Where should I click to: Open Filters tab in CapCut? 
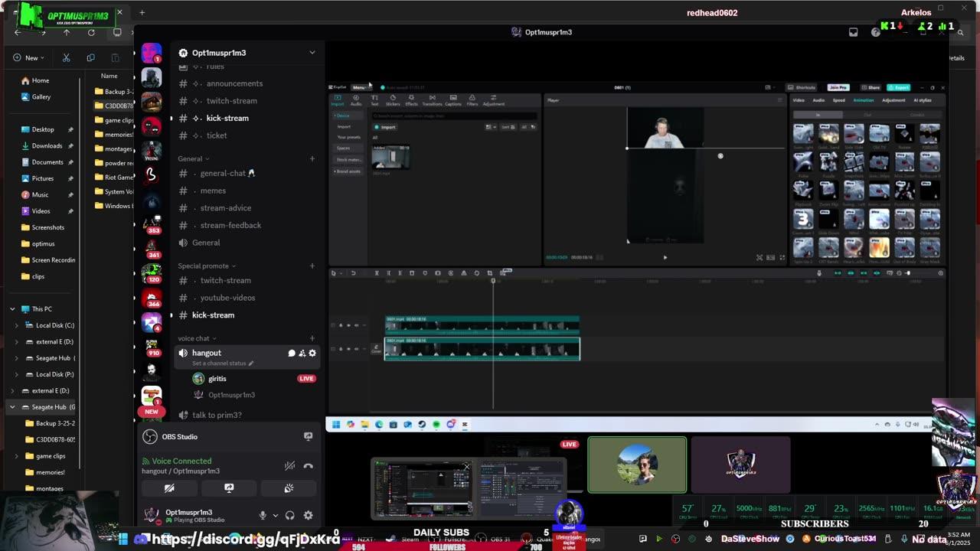[x=472, y=99]
